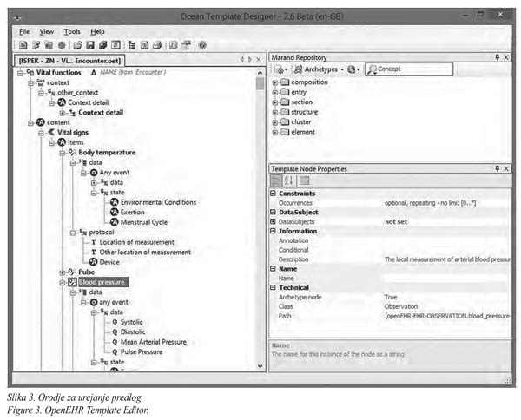This screenshot has height=420, width=521.
Task: Toggle Alphabetical sort in Template Node Properties
Action: [x=289, y=180]
